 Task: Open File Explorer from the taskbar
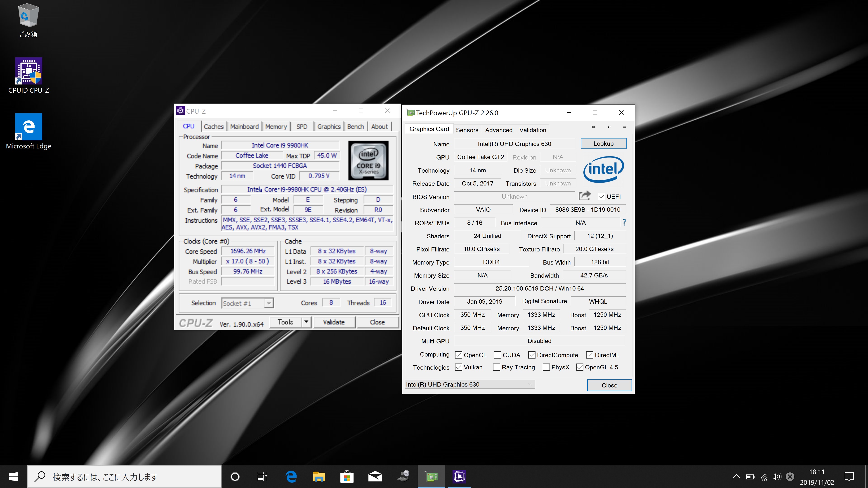click(x=319, y=476)
